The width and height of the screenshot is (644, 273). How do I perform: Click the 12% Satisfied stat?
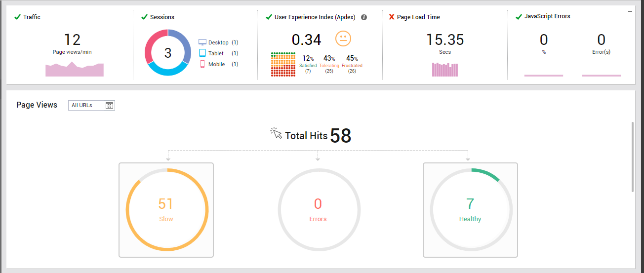(x=308, y=64)
